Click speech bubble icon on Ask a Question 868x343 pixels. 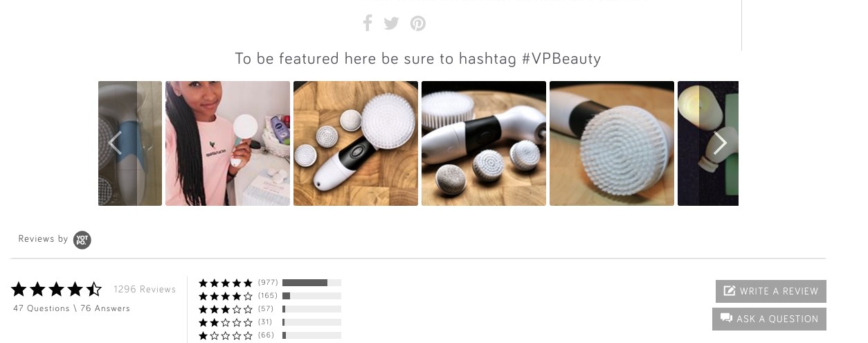click(x=726, y=318)
